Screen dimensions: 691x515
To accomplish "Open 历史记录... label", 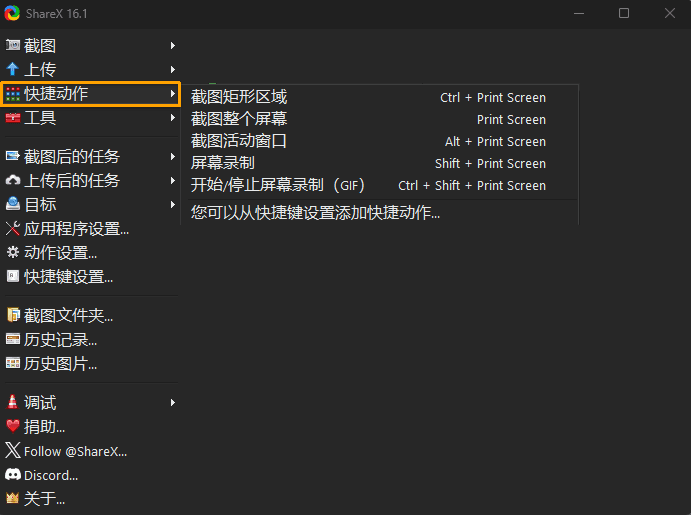I will pos(61,340).
